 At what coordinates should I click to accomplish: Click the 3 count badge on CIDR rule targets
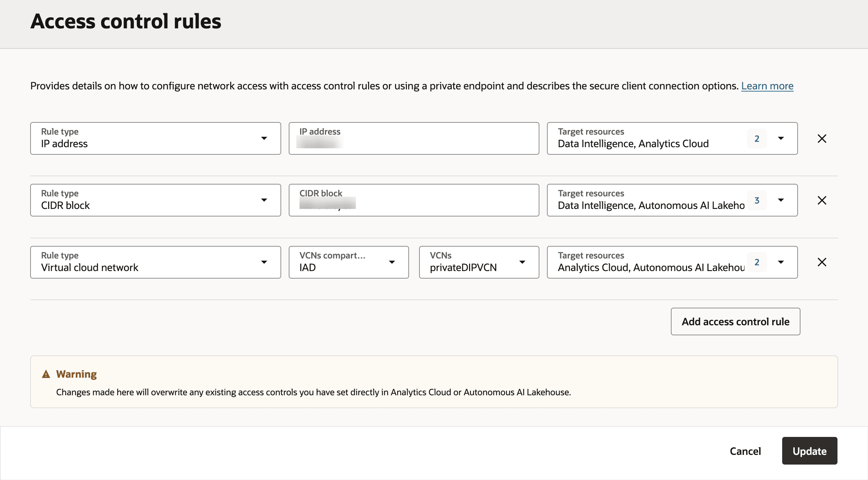(757, 200)
